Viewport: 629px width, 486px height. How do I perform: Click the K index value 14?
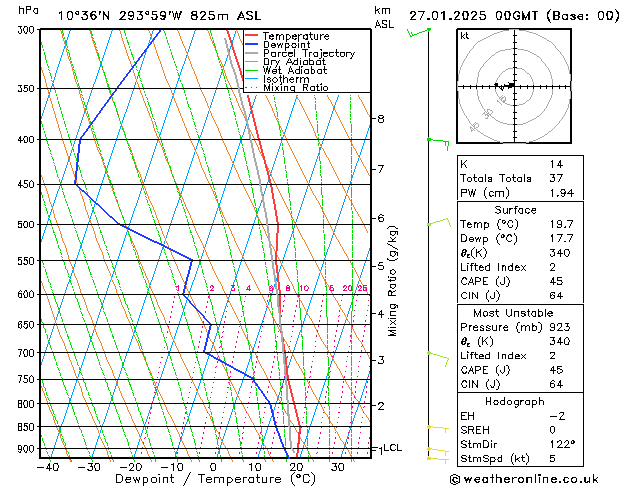coord(556,164)
